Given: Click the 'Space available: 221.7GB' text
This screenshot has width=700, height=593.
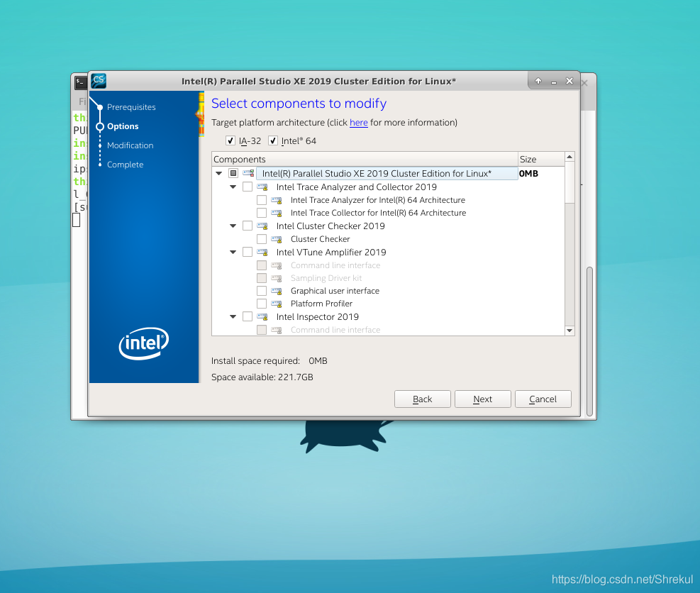Looking at the screenshot, I should coord(262,377).
